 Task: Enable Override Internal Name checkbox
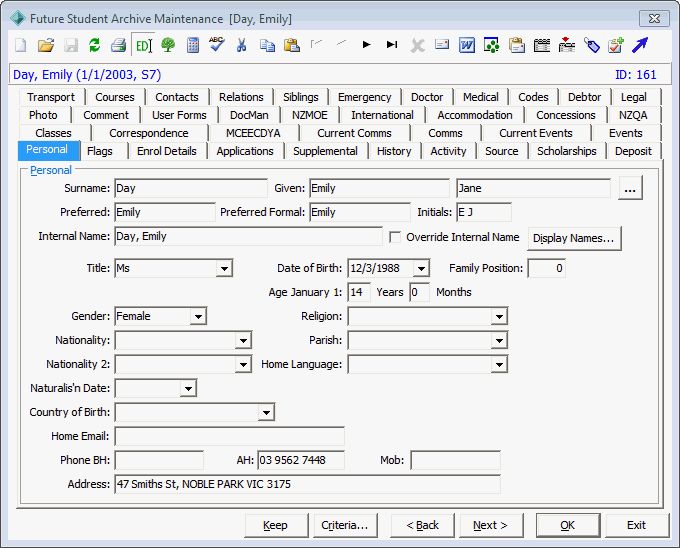click(x=395, y=237)
